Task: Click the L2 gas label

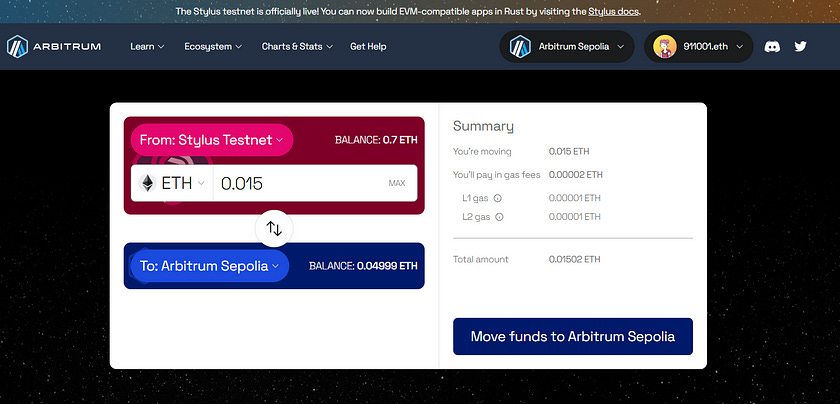Action: (476, 217)
